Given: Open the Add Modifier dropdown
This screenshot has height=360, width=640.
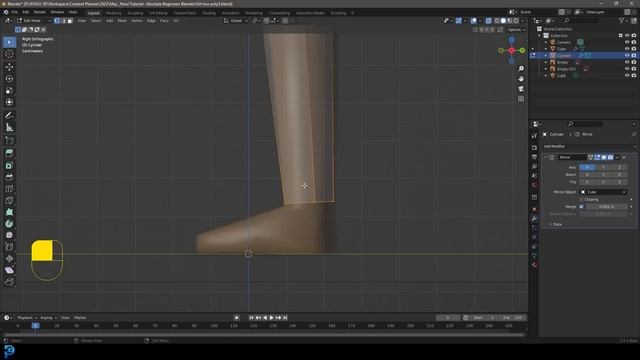Looking at the screenshot, I should click(x=589, y=146).
